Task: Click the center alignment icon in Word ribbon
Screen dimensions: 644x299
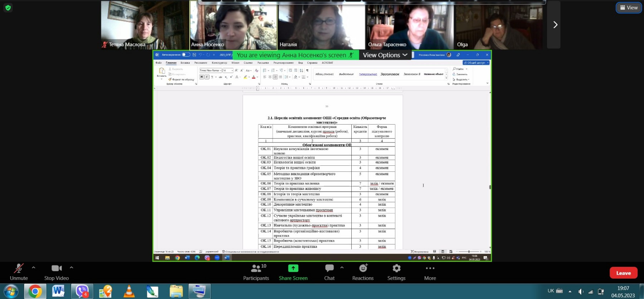Action: [x=270, y=77]
